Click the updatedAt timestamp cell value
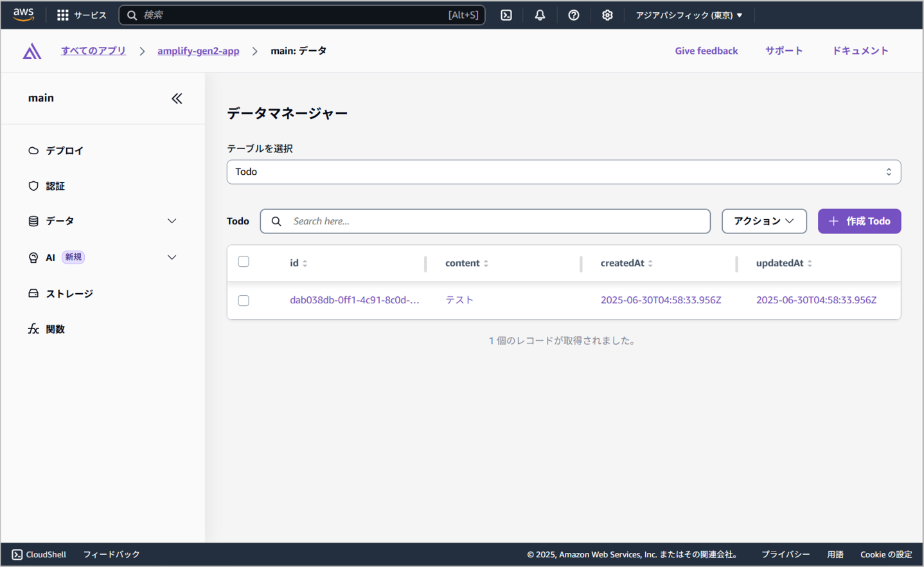Viewport: 924px width, 567px height. click(816, 300)
